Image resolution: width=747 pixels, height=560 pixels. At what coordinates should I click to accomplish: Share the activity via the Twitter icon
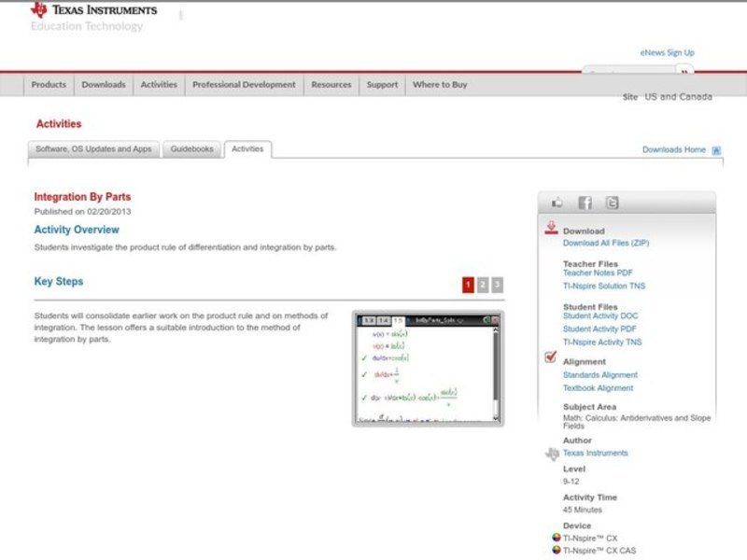[x=612, y=203]
